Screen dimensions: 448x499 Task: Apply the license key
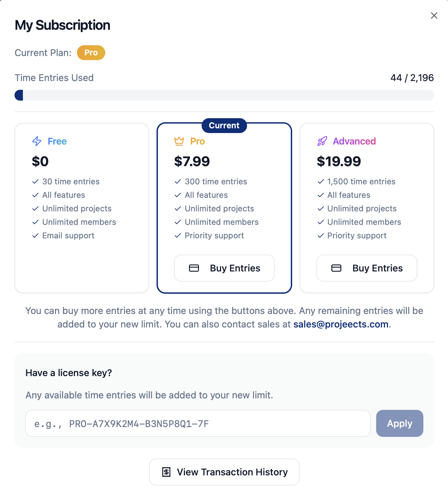[400, 423]
